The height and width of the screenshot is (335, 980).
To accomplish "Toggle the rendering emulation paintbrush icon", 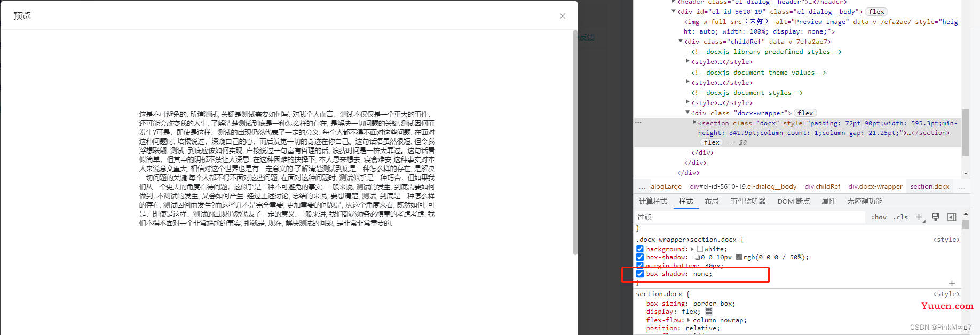I will click(936, 217).
